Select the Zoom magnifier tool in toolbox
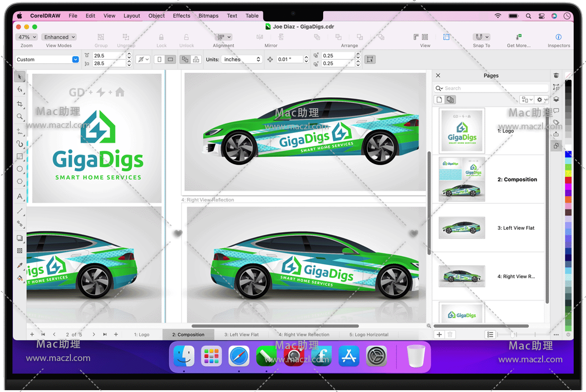 (20, 117)
